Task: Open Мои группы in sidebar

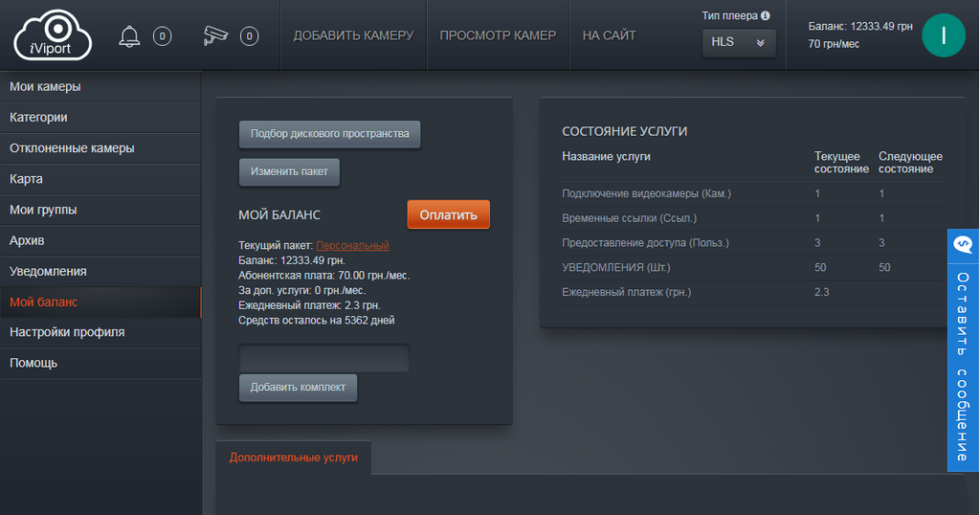Action: pos(100,210)
